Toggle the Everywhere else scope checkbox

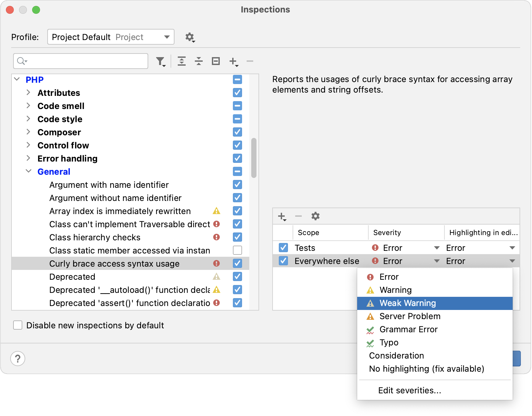tap(283, 261)
